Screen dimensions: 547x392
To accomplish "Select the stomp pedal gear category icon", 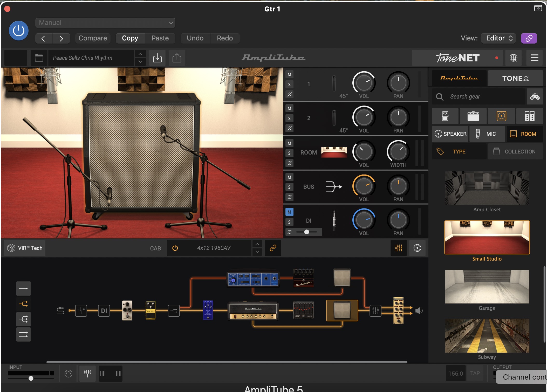I will (x=445, y=116).
